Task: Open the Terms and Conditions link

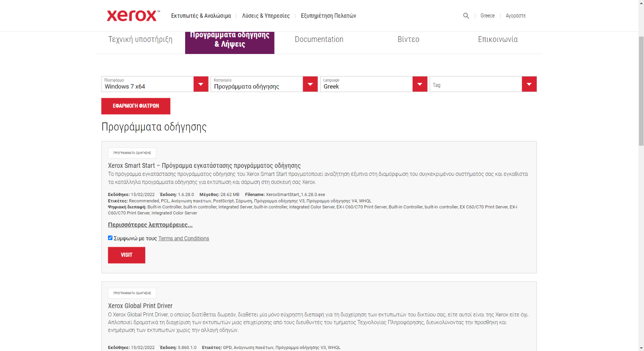Action: point(184,238)
